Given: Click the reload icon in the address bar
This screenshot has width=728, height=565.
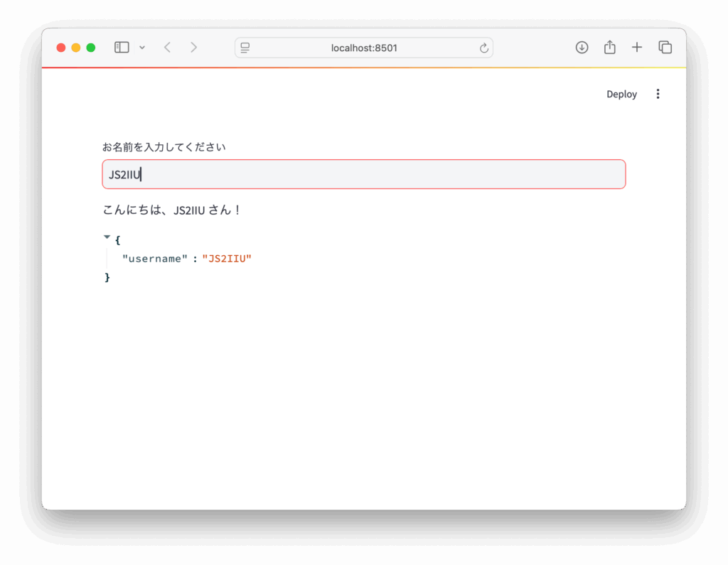Looking at the screenshot, I should (x=483, y=47).
